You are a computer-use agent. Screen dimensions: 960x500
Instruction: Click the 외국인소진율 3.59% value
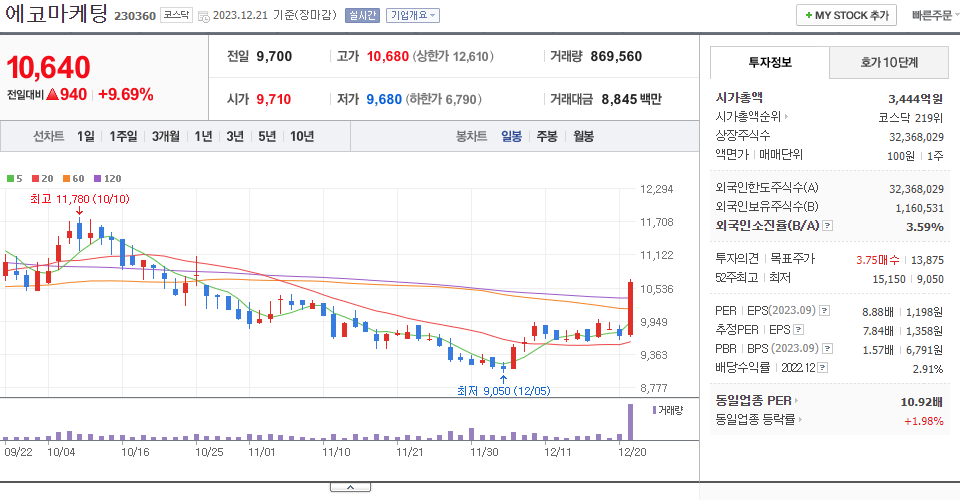pyautogui.click(x=924, y=227)
